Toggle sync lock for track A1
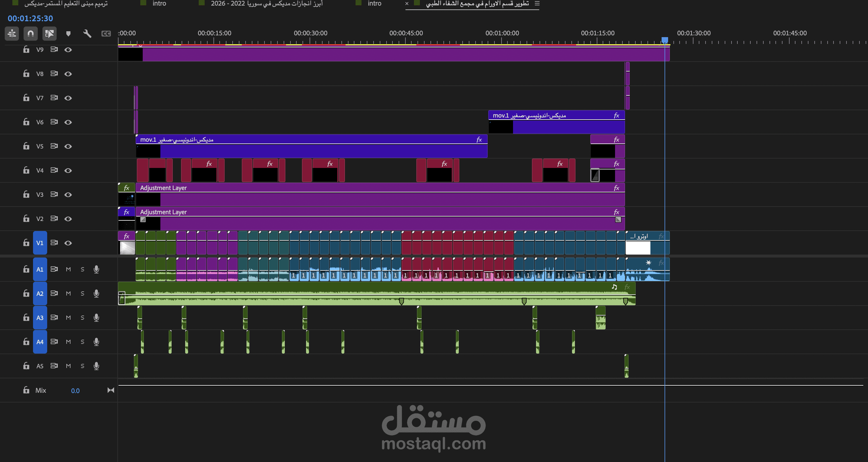This screenshot has height=462, width=868. pyautogui.click(x=54, y=269)
